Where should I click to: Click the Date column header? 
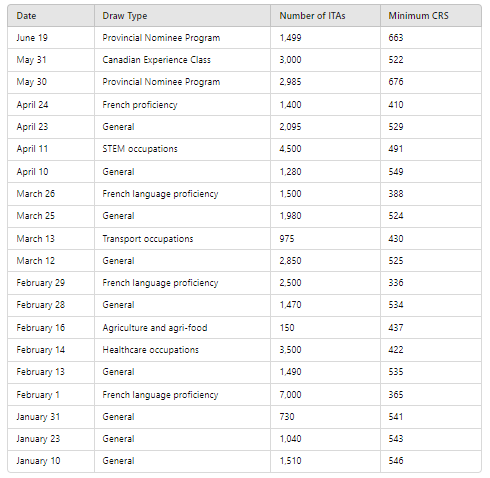click(51, 16)
